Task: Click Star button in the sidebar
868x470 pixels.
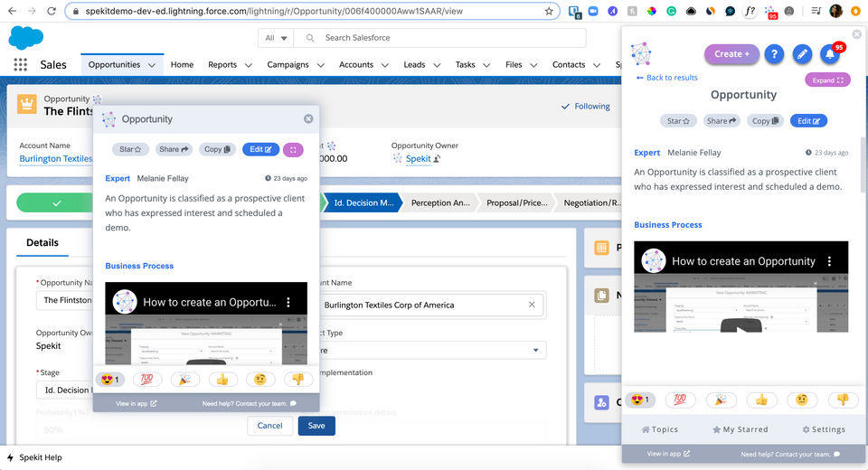Action: 678,121
